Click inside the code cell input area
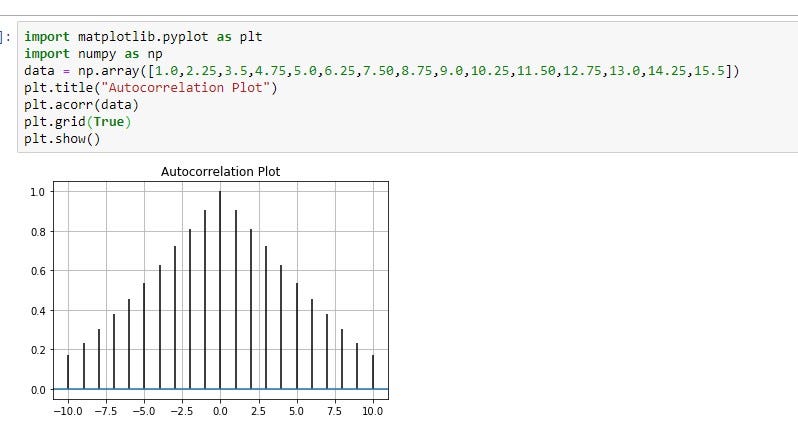The height and width of the screenshot is (432, 798). point(407,87)
